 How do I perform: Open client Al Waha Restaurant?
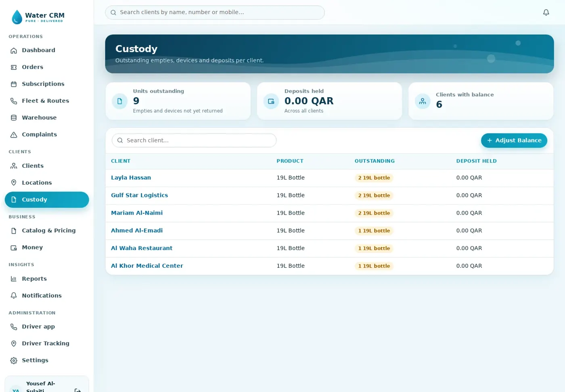142,248
